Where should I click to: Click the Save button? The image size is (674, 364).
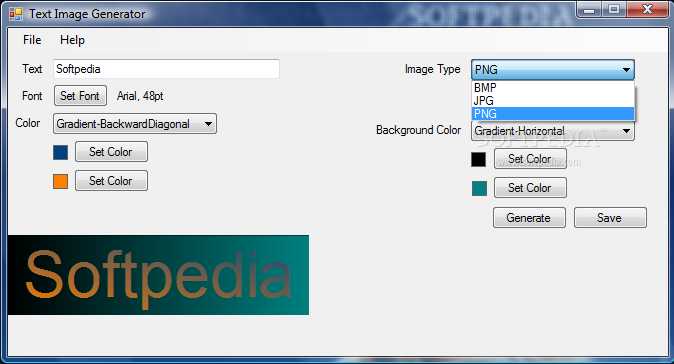coord(610,217)
